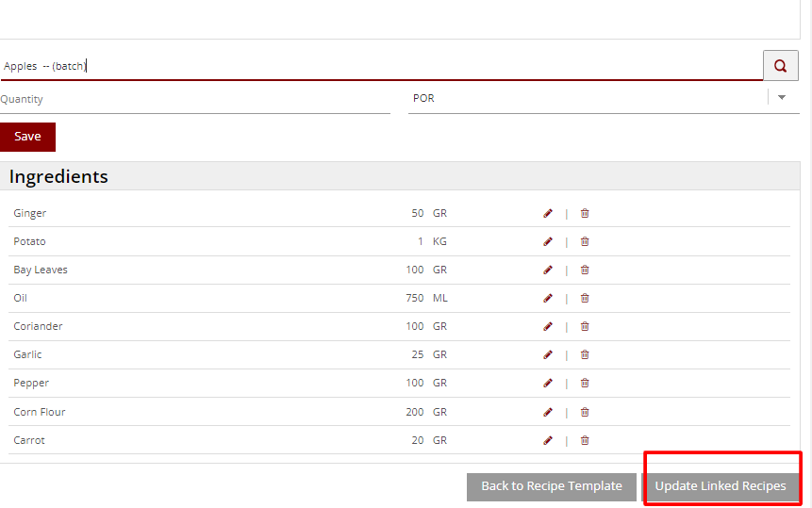The image size is (812, 508).
Task: Delete the Ginger ingredient
Action: (x=585, y=213)
